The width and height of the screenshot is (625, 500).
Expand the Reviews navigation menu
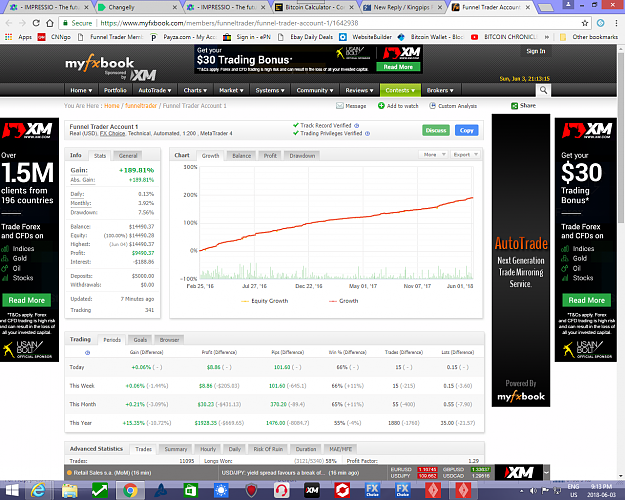coord(359,90)
